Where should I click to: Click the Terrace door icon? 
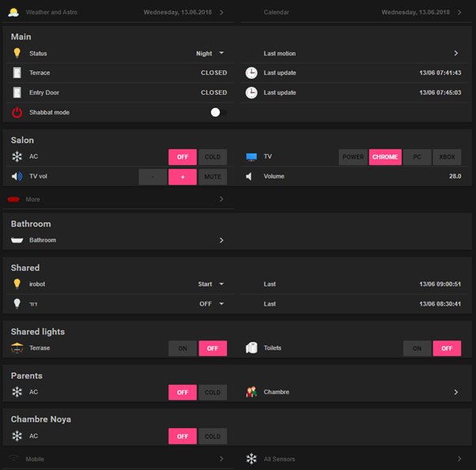click(x=17, y=73)
